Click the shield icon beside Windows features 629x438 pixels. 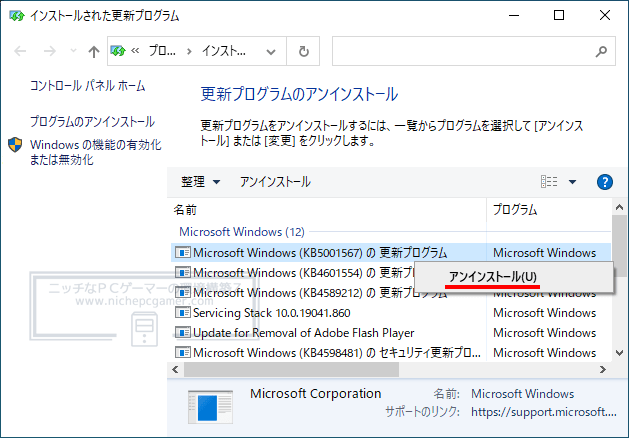(15, 145)
